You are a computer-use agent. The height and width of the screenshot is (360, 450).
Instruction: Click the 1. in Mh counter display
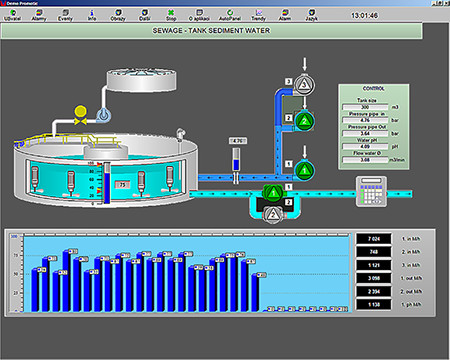[x=374, y=239]
